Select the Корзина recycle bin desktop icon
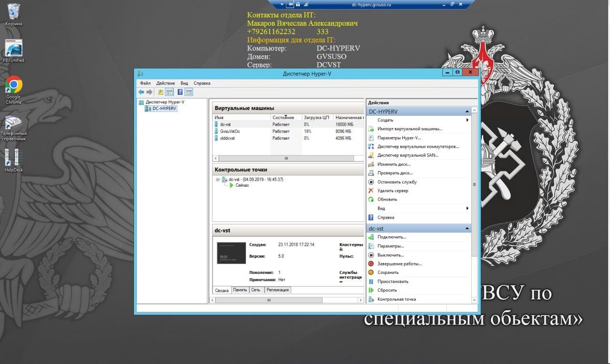The image size is (610, 364). pos(14,15)
